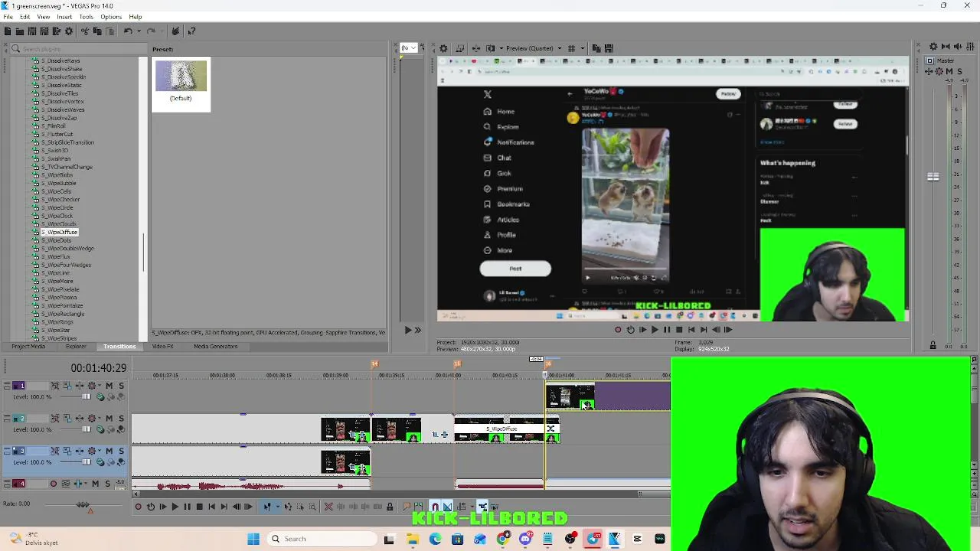Save the project from the main toolbar
Image resolution: width=980 pixels, height=551 pixels.
coord(32,31)
